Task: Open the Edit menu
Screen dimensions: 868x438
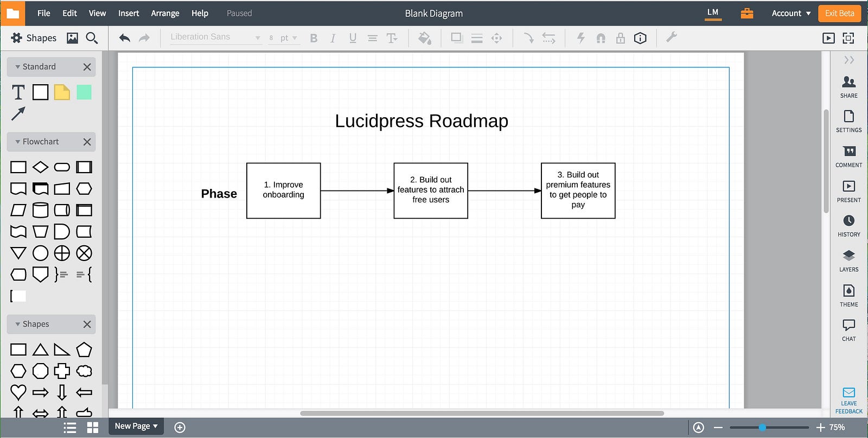Action: [69, 13]
